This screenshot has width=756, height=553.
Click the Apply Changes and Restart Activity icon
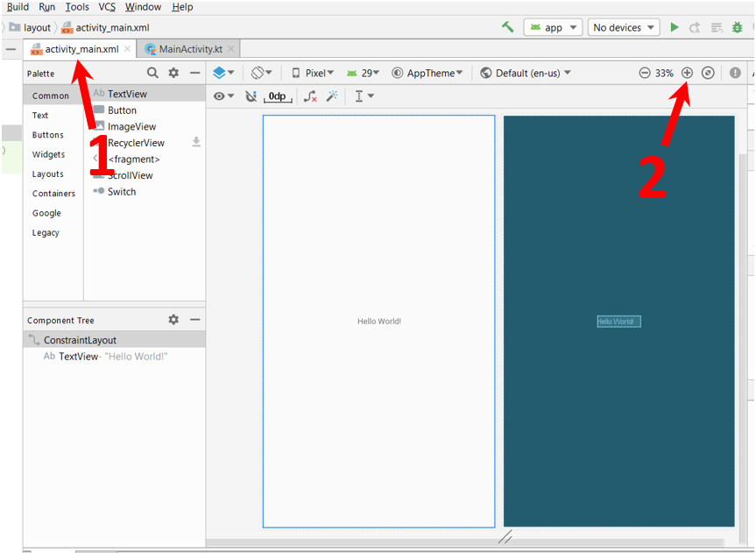(x=695, y=27)
